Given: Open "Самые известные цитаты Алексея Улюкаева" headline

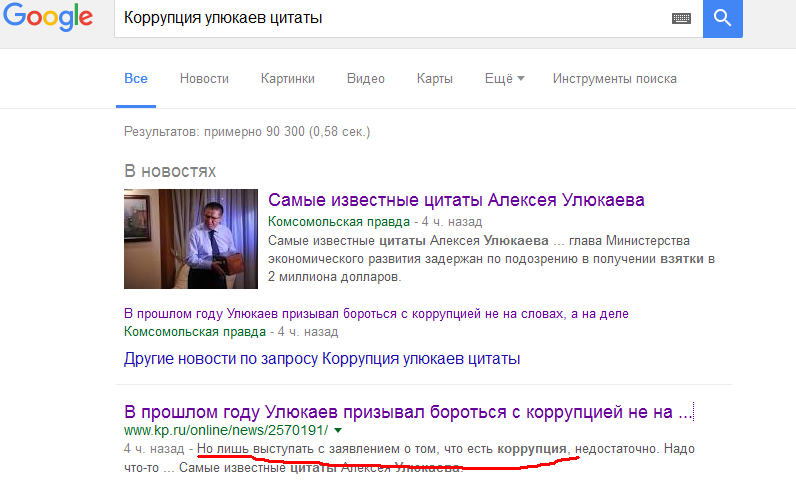Looking at the screenshot, I should pyautogui.click(x=456, y=200).
